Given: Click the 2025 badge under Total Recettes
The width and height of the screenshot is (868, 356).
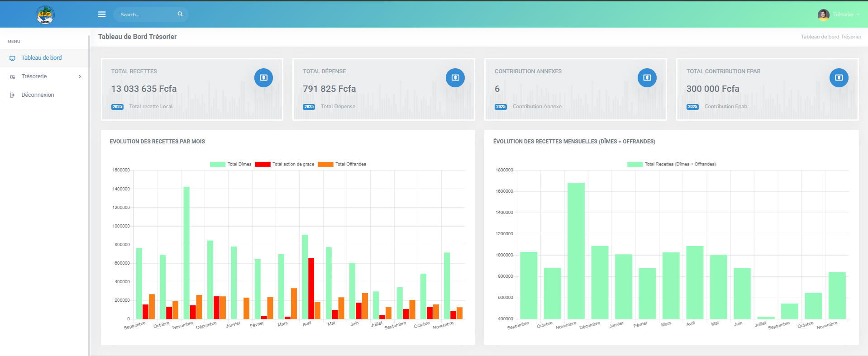Looking at the screenshot, I should [117, 107].
